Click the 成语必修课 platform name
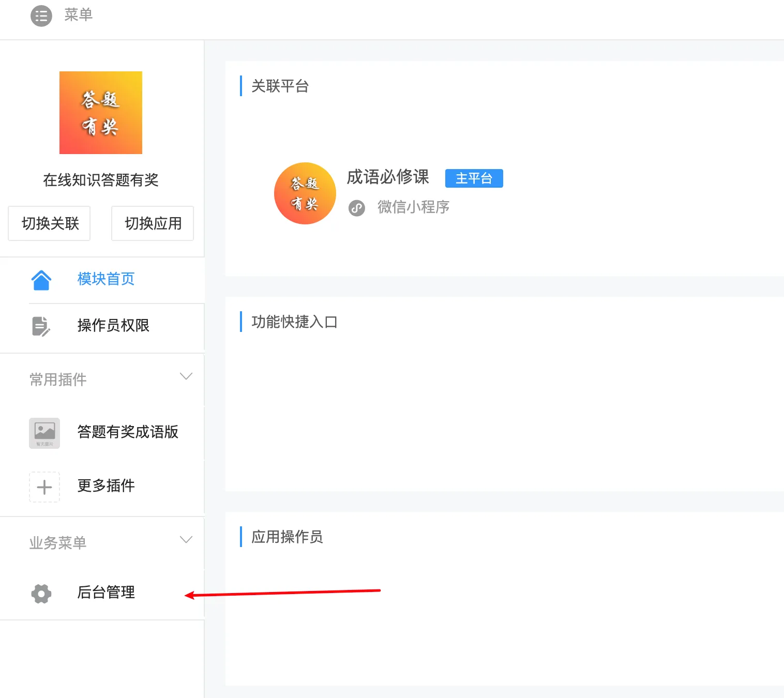Screen dimensions: 784x698 coord(388,177)
